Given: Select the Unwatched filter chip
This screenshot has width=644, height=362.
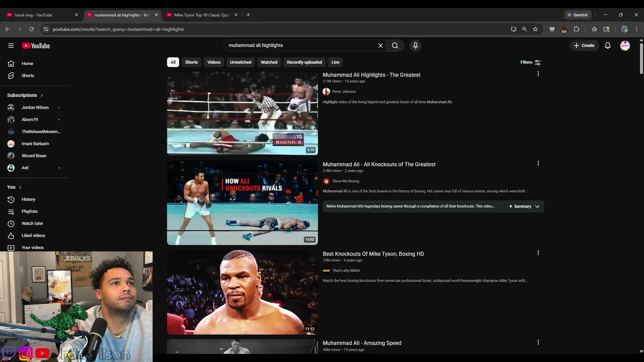Looking at the screenshot, I should pos(240,62).
